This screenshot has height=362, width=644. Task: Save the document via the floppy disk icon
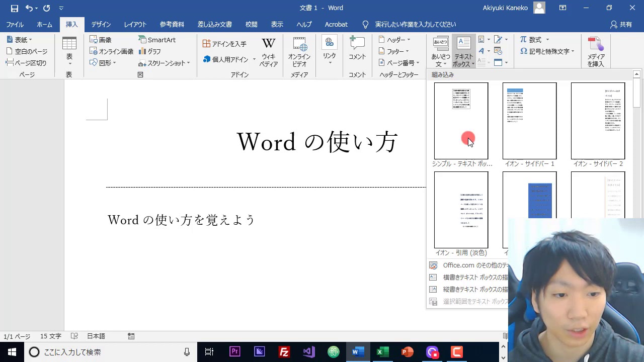click(x=15, y=8)
